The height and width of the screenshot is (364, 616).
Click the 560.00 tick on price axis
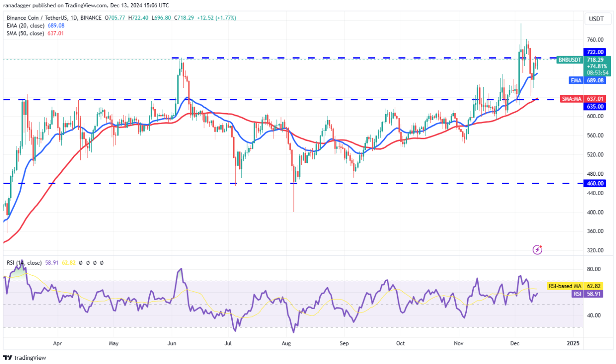tap(594, 135)
